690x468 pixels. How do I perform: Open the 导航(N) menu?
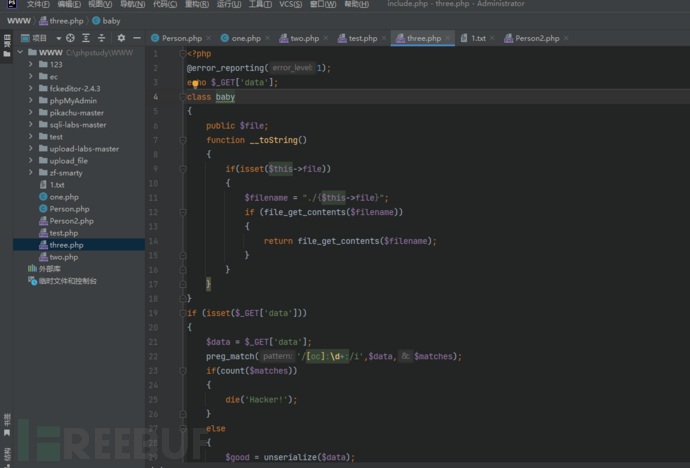point(132,4)
